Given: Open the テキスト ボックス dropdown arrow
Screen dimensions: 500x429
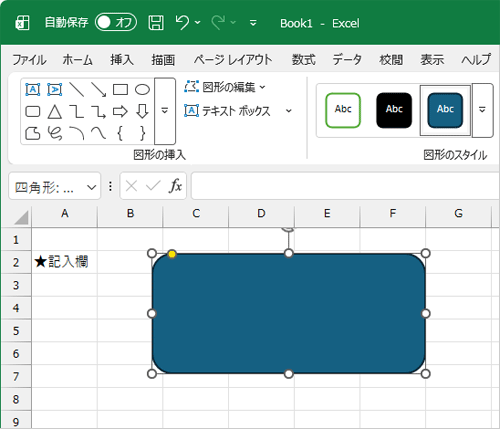Looking at the screenshot, I should click(x=289, y=111).
